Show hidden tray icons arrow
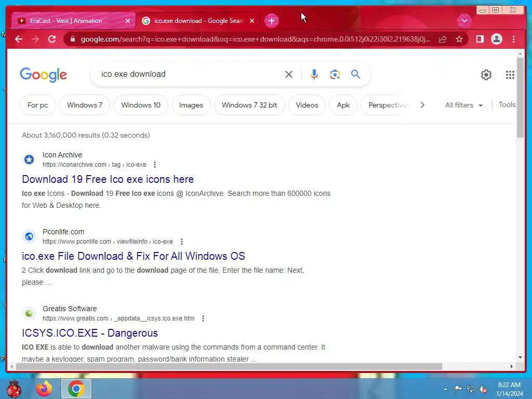 pos(445,389)
